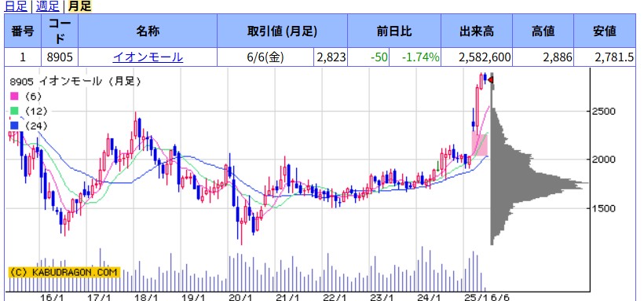Select stock code 8905 cell
The width and height of the screenshot is (644, 301).
pyautogui.click(x=60, y=57)
